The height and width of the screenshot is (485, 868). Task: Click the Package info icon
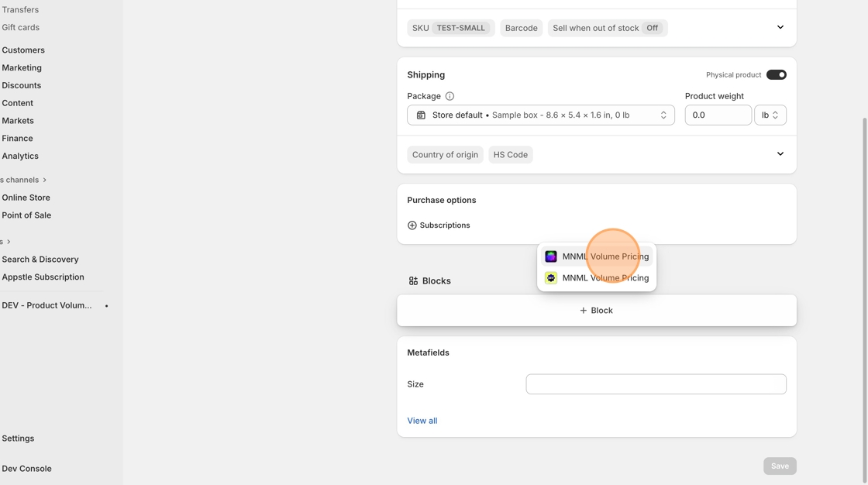[449, 96]
